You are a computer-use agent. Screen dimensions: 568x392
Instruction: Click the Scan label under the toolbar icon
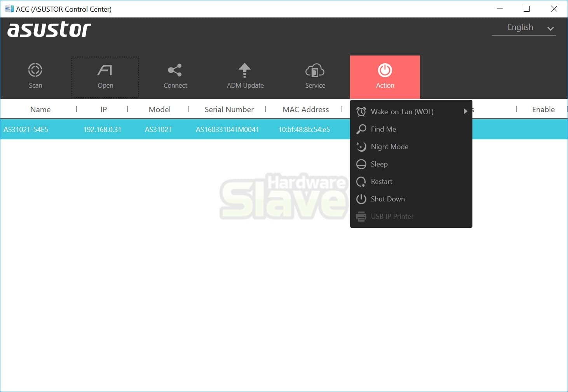point(35,85)
